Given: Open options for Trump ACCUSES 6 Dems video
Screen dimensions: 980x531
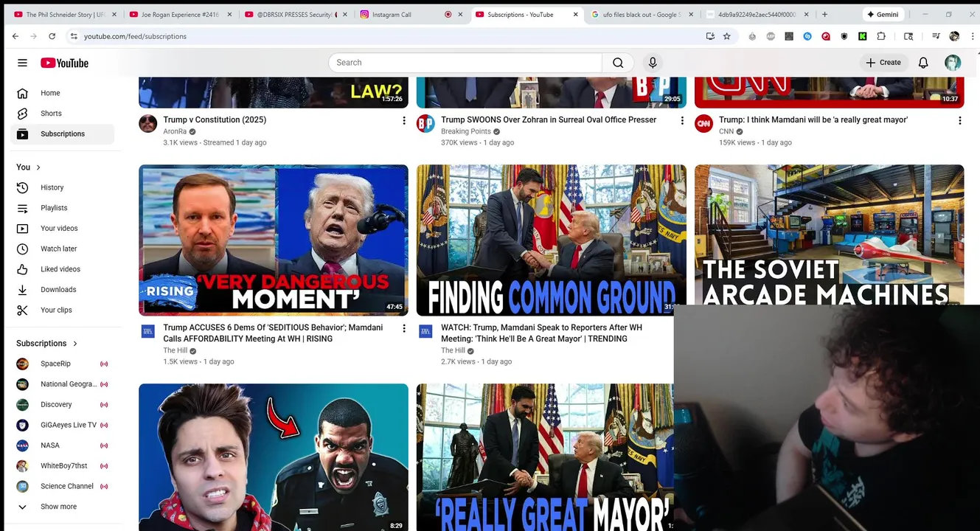Looking at the screenshot, I should [x=403, y=328].
